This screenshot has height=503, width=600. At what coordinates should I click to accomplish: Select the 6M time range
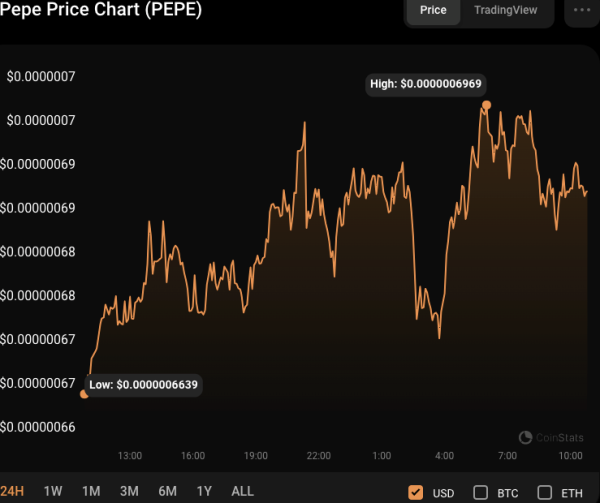coord(167,491)
